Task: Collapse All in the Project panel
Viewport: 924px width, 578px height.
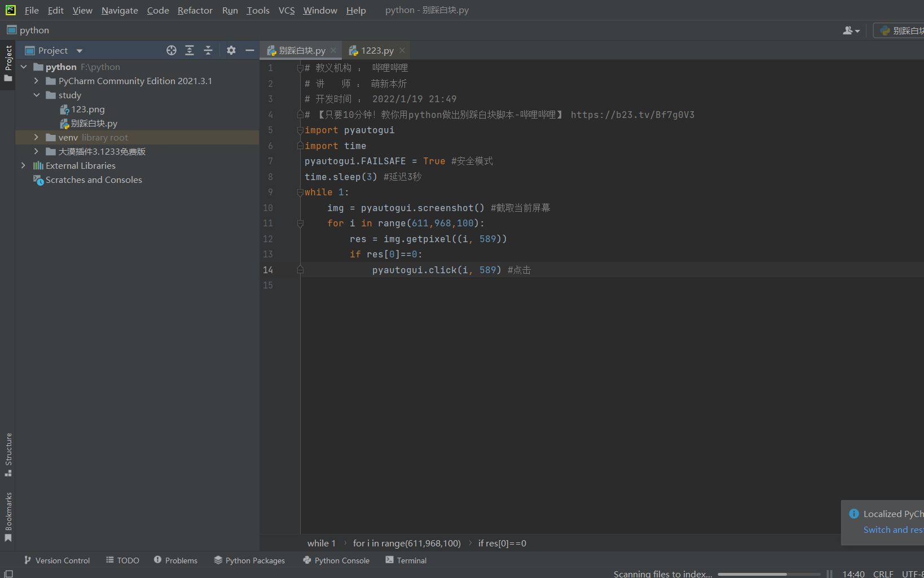Action: click(208, 50)
